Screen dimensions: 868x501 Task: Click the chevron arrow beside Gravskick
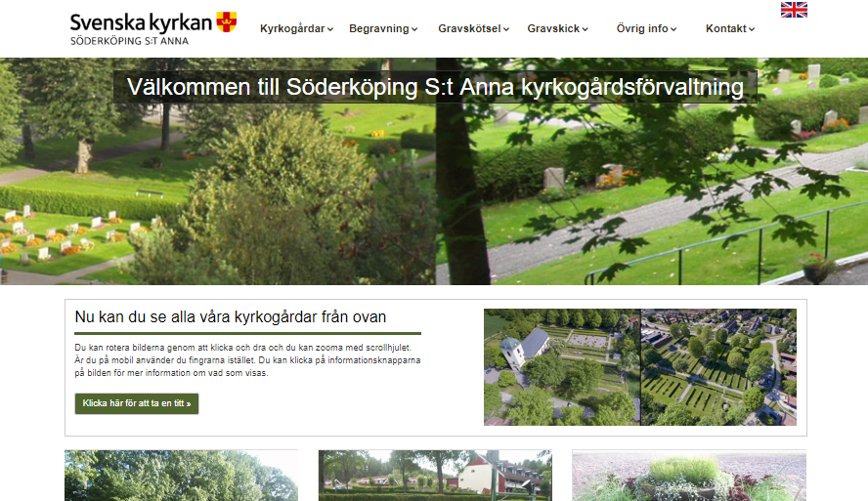coord(586,29)
